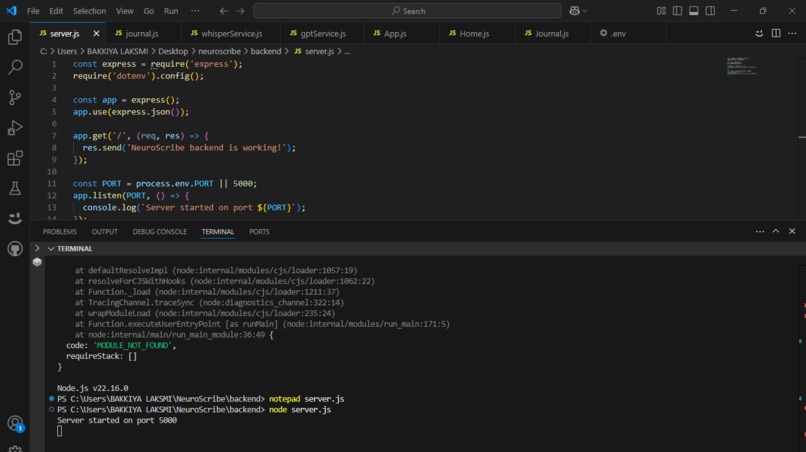Open the Accounts menu icon

coord(15,424)
